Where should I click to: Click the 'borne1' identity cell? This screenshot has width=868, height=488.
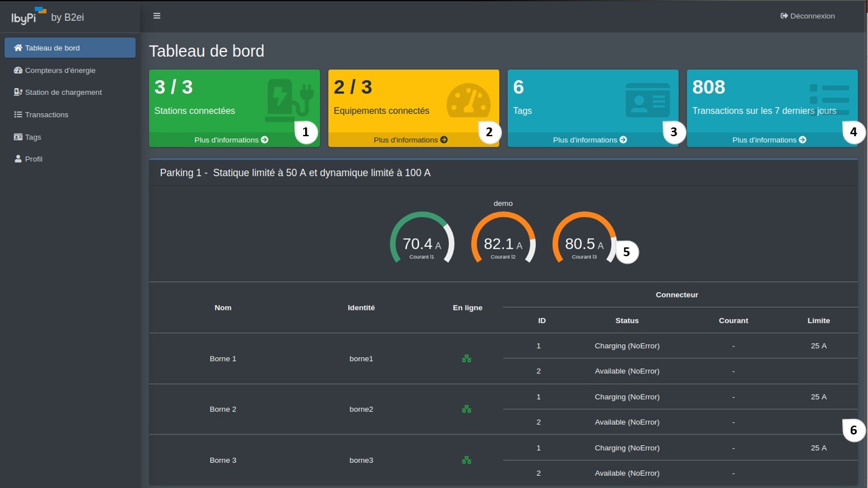coord(361,359)
